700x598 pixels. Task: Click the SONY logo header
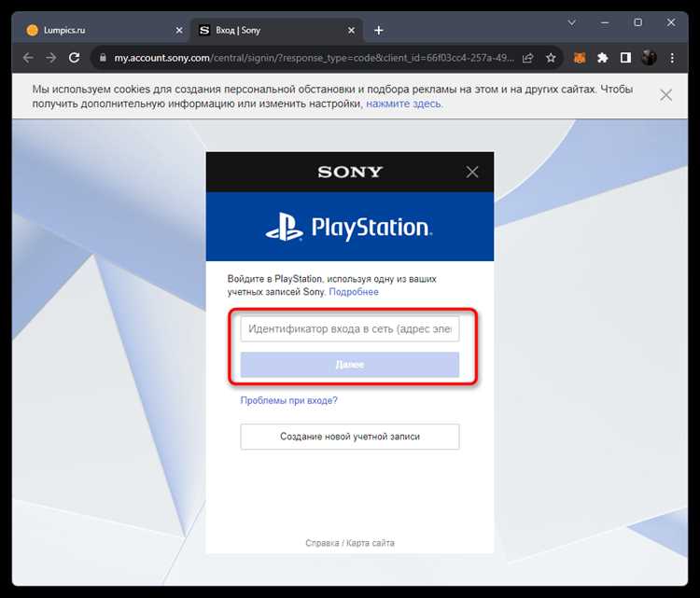(350, 172)
